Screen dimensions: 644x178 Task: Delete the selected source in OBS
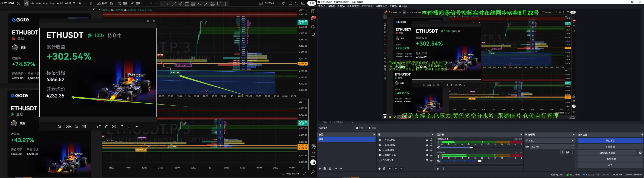tap(385, 169)
